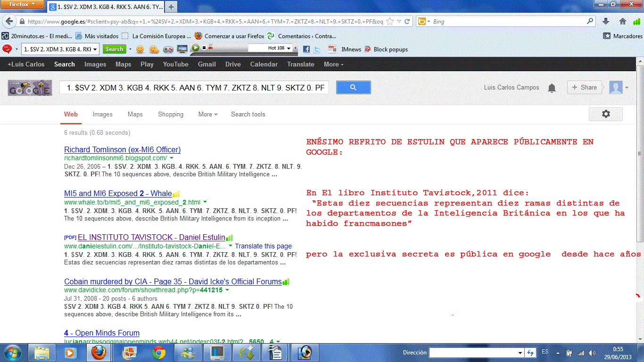
Task: Open Search tools options
Action: (x=248, y=114)
